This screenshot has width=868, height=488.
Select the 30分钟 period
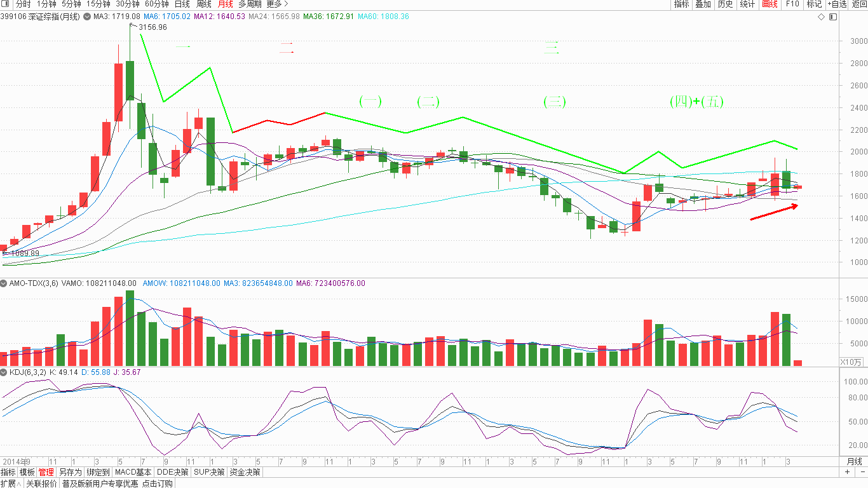pos(128,4)
